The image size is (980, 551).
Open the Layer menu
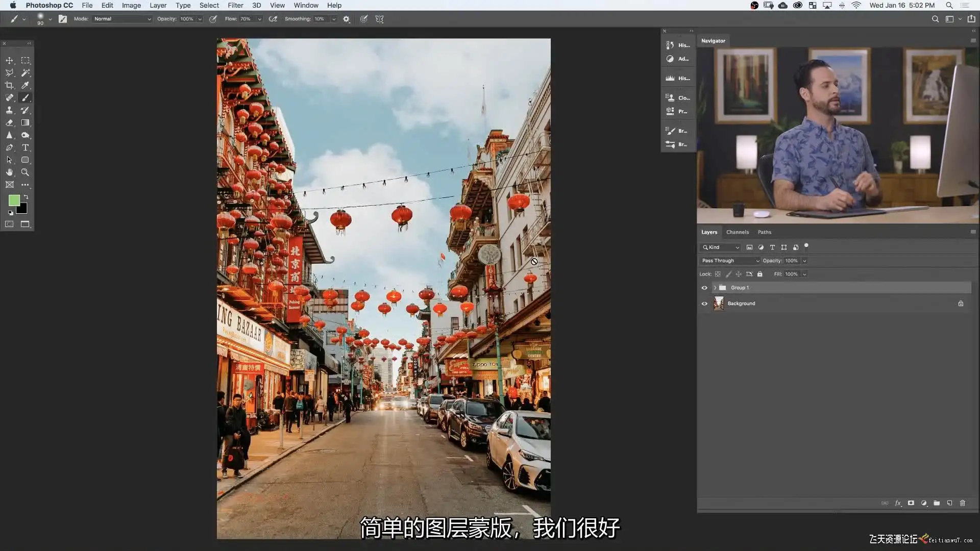(158, 5)
